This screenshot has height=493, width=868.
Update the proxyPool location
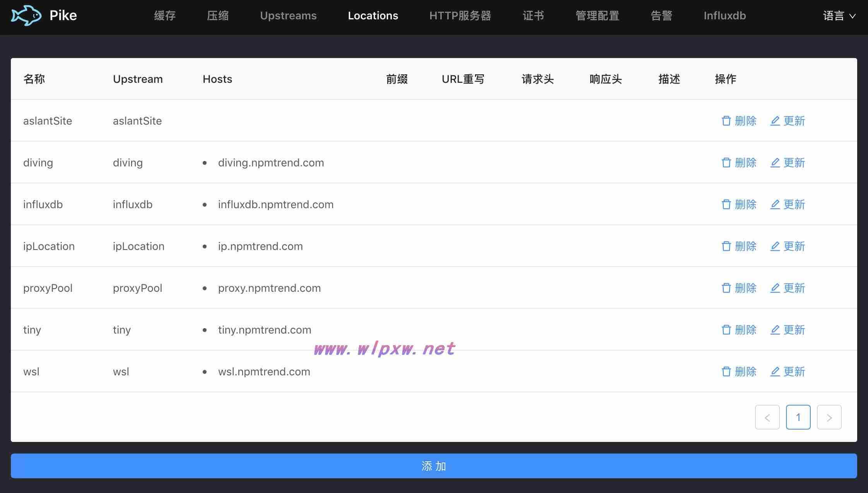point(788,288)
